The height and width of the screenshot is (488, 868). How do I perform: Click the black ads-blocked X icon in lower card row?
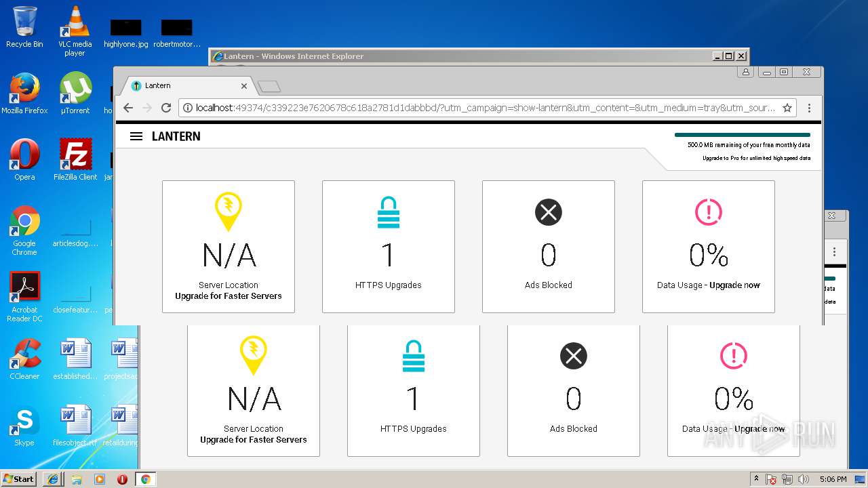coord(574,356)
